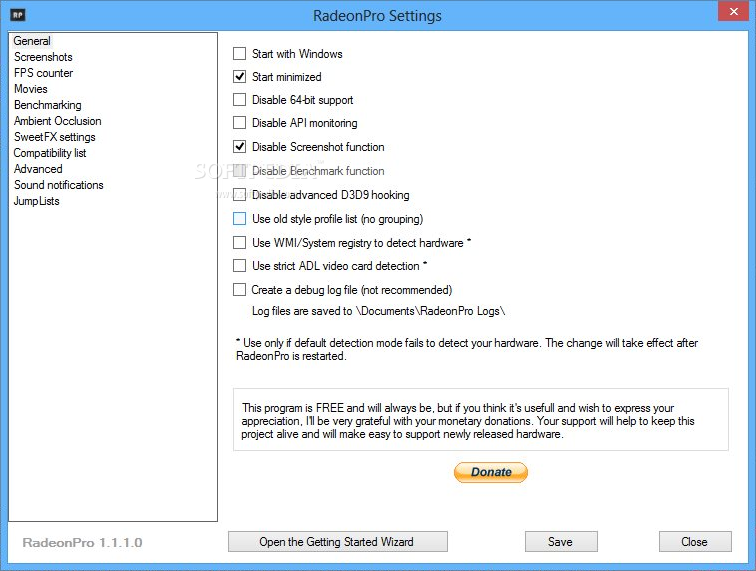Tick Create a debug log file

pyautogui.click(x=240, y=290)
